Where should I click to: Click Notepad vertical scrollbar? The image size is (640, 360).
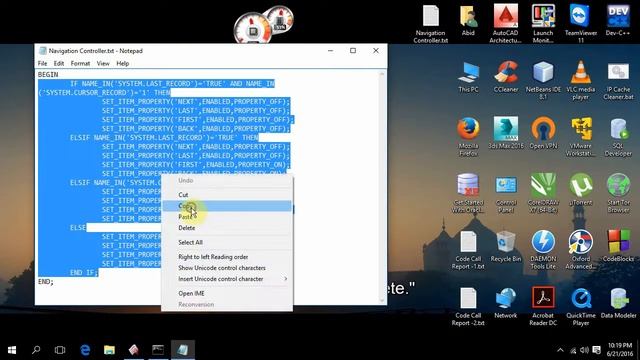click(382, 187)
